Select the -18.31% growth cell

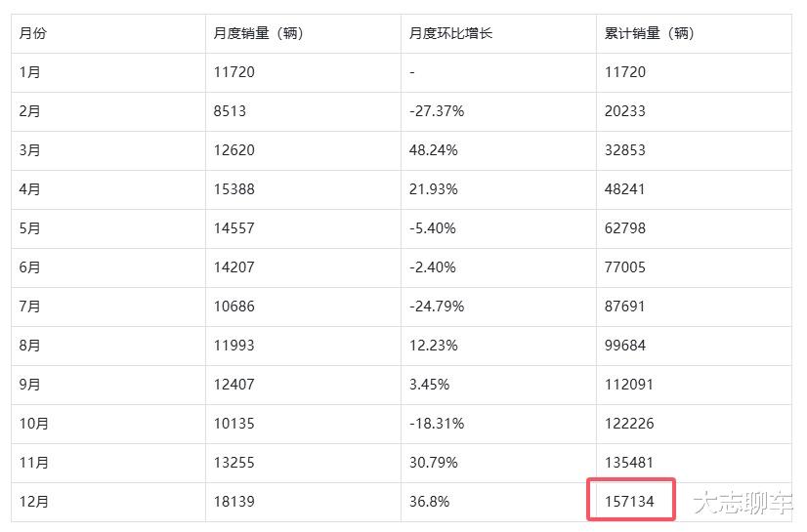click(x=437, y=424)
